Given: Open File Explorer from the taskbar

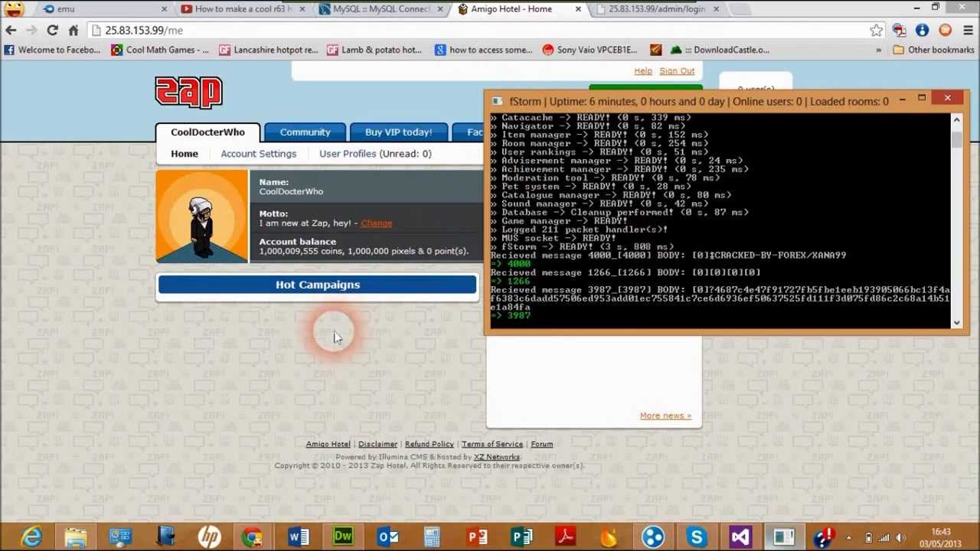Looking at the screenshot, I should (x=76, y=536).
